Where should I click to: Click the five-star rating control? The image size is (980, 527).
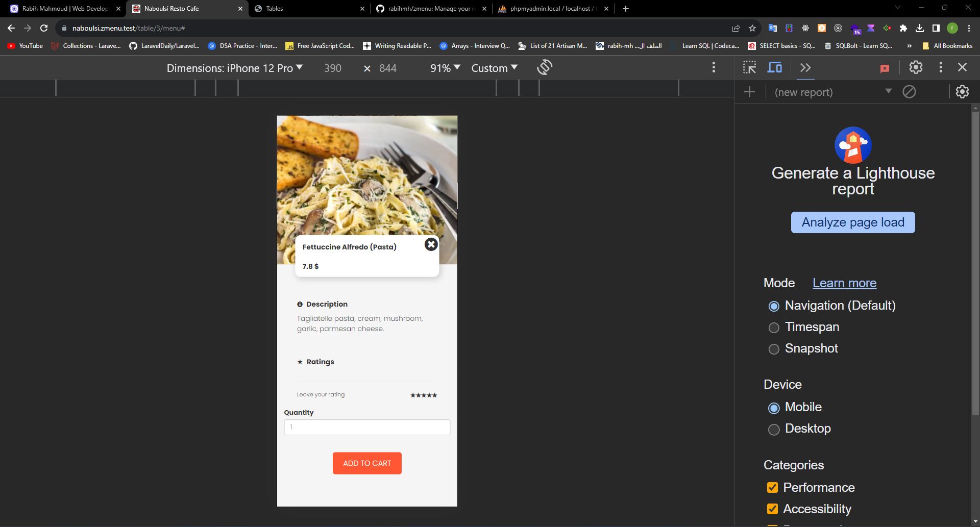pos(424,395)
